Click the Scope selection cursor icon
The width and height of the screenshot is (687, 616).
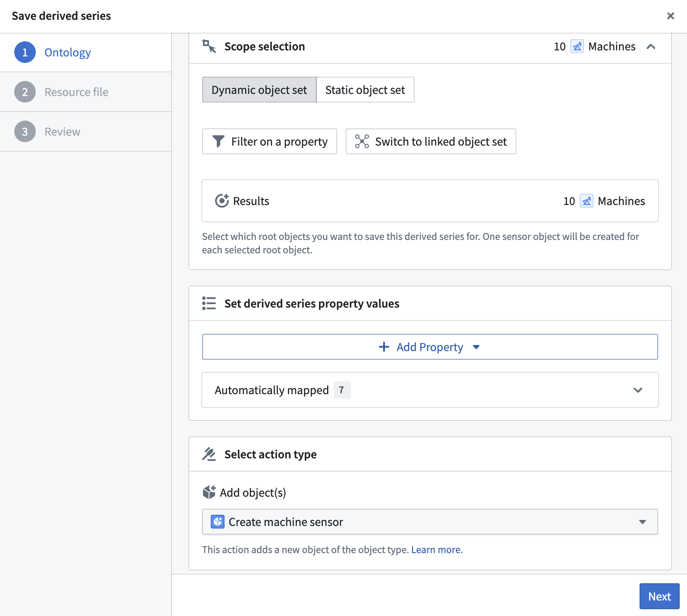[x=209, y=46]
